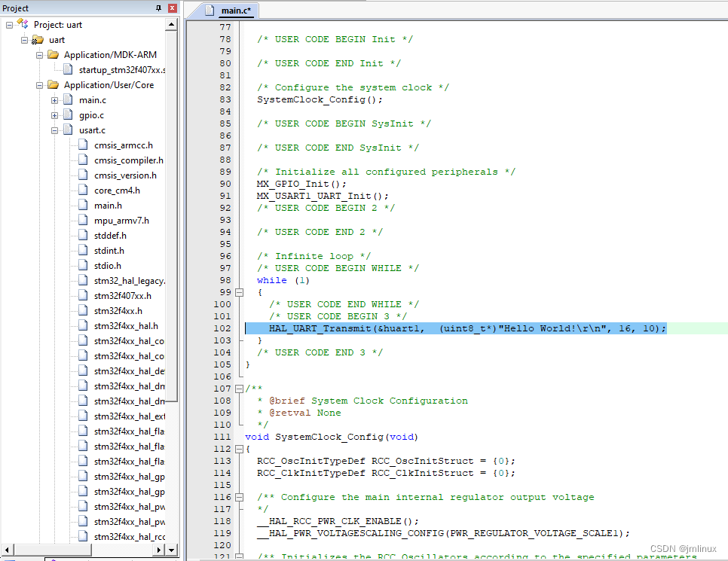
Task: Collapse the code fold at line 112
Action: click(x=237, y=449)
